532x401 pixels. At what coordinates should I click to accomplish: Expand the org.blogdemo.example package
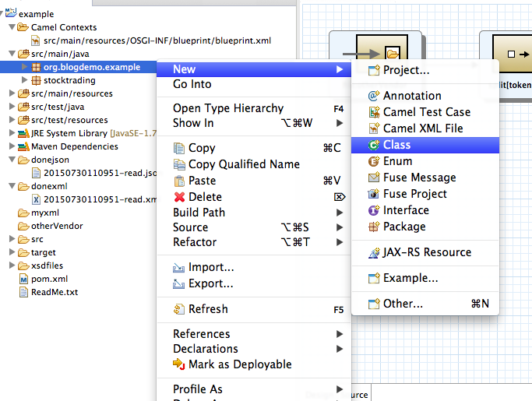click(24, 67)
